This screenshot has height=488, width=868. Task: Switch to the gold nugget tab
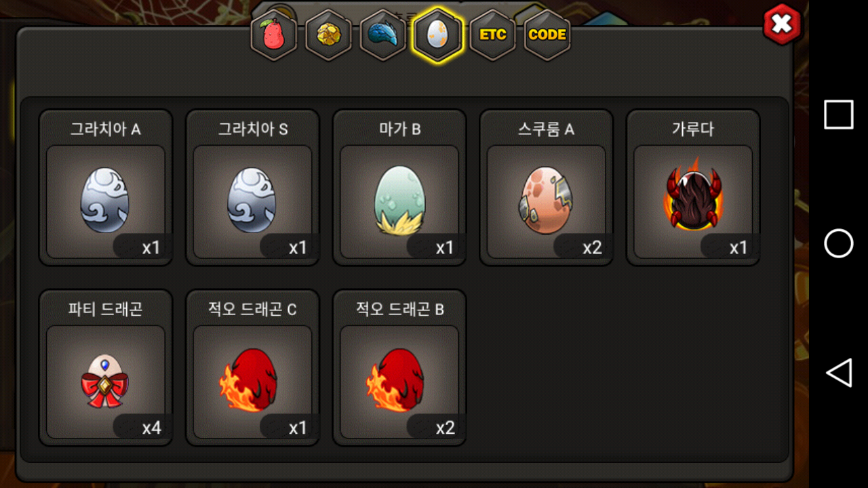pos(329,35)
